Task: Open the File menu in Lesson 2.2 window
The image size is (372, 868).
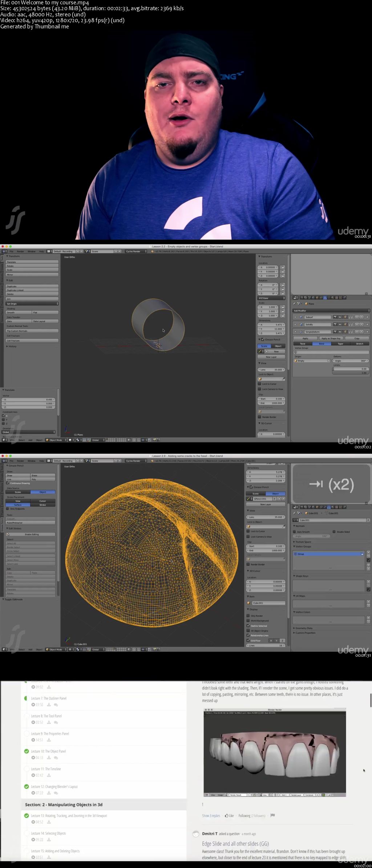Action: (x=11, y=251)
